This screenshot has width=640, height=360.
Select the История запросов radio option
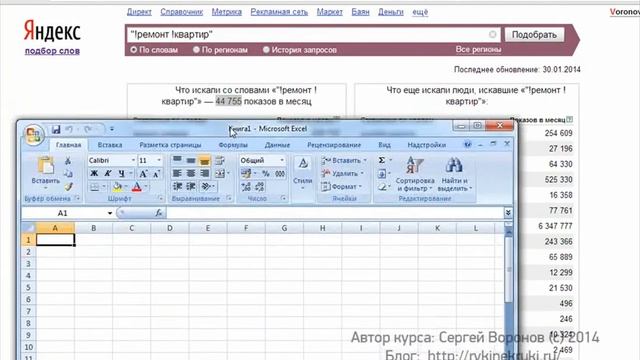tap(266, 50)
